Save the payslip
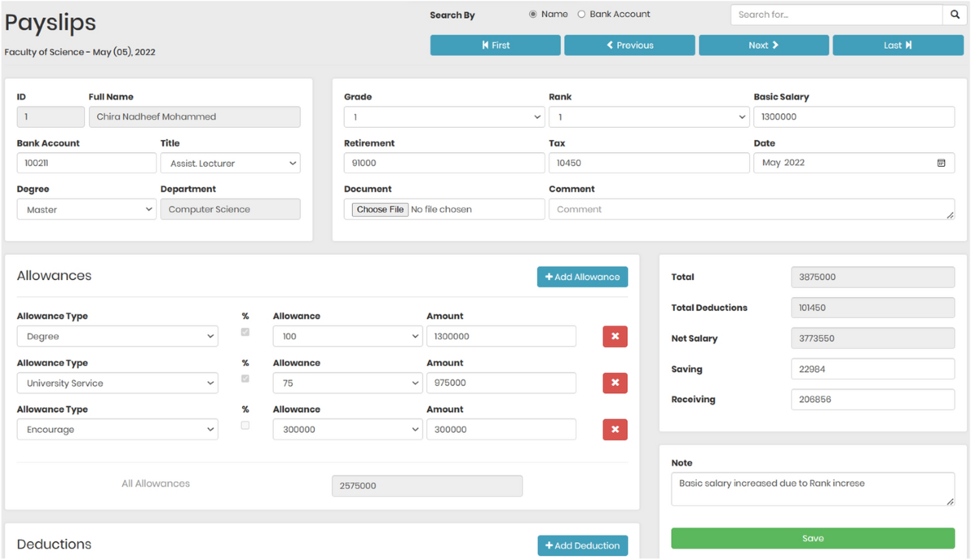Viewport: 971px width, 560px height. [x=812, y=538]
